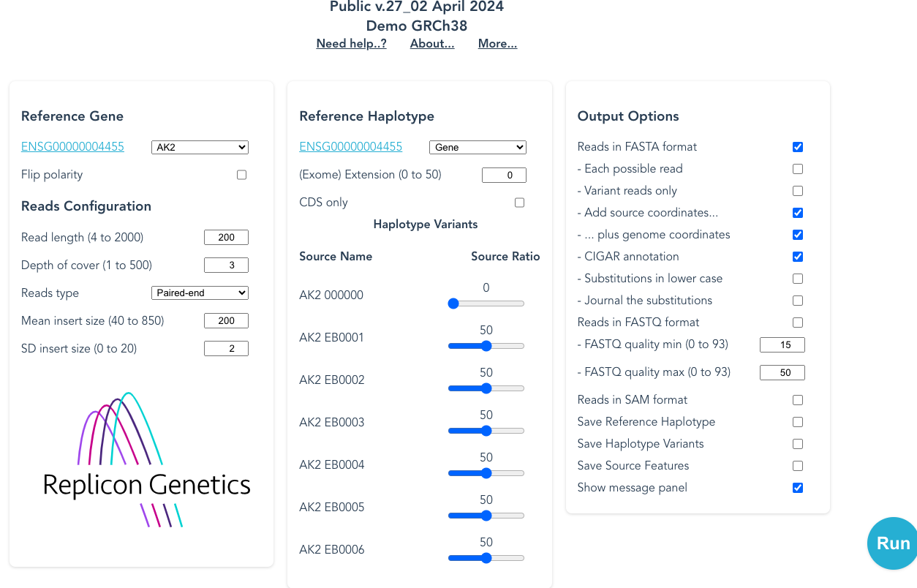Enable Save Reference Haplotype
This screenshot has height=588, width=917.
tap(797, 421)
